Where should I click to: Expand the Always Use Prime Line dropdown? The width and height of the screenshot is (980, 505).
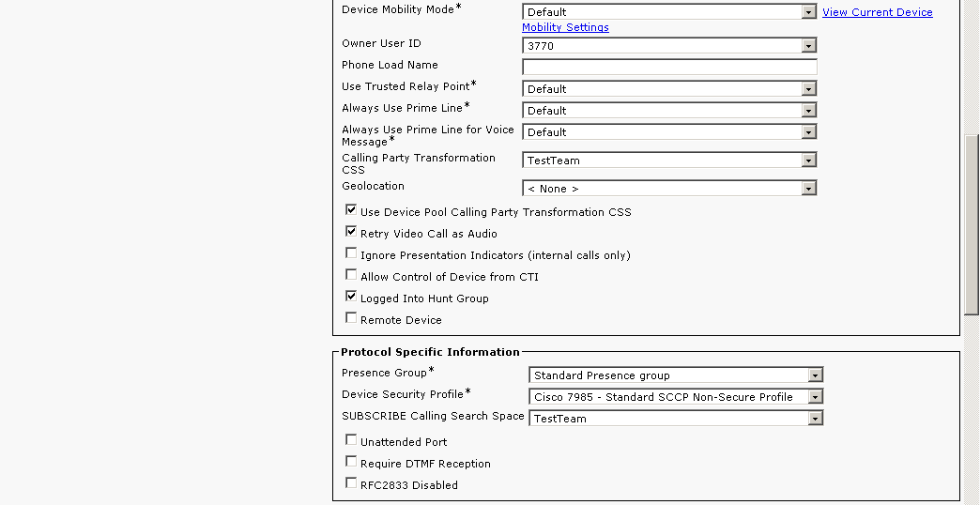click(668, 111)
